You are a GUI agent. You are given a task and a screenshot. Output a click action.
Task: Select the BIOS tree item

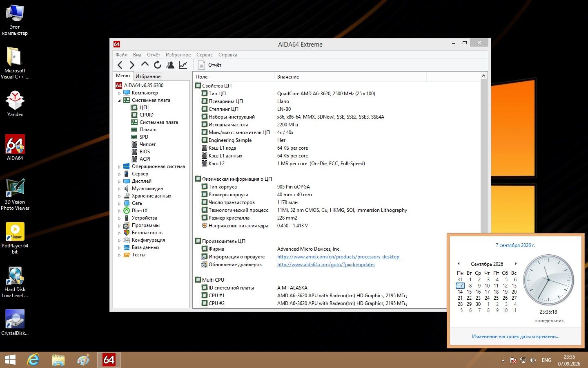click(x=145, y=152)
